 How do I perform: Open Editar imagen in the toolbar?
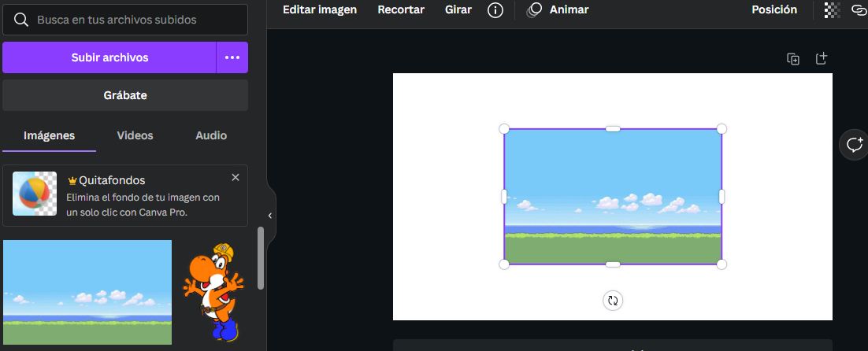(320, 10)
